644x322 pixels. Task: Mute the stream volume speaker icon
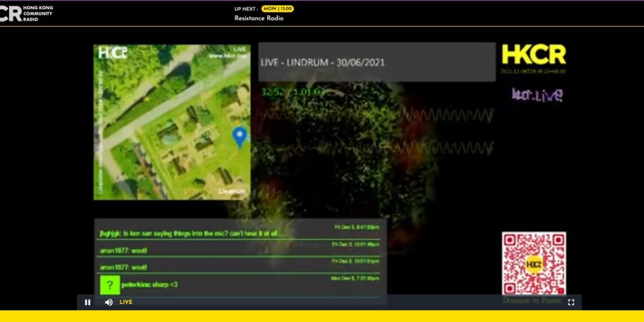click(x=108, y=302)
